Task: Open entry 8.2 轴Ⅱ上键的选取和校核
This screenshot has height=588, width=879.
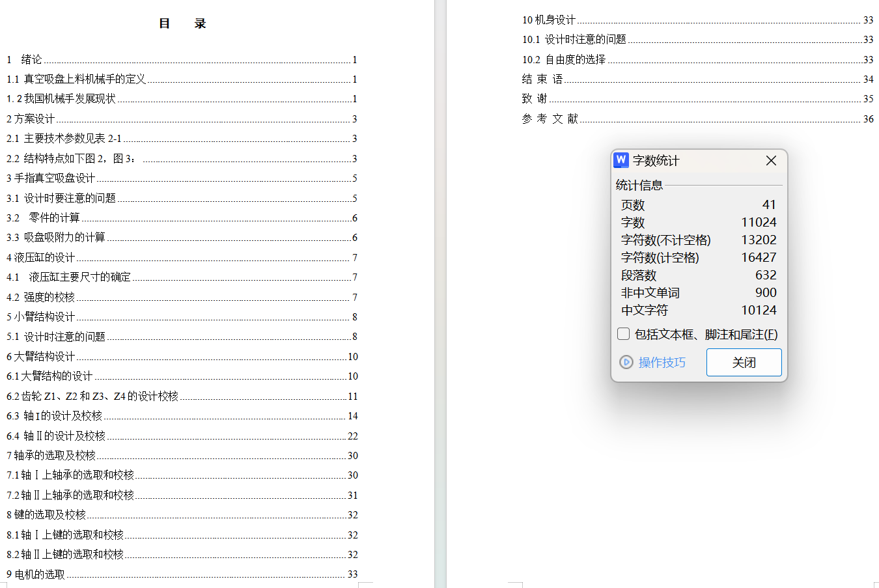Action: tap(182, 554)
